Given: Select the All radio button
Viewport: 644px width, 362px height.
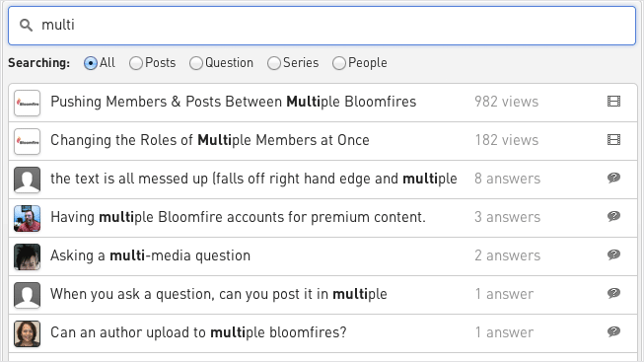Looking at the screenshot, I should 91,63.
